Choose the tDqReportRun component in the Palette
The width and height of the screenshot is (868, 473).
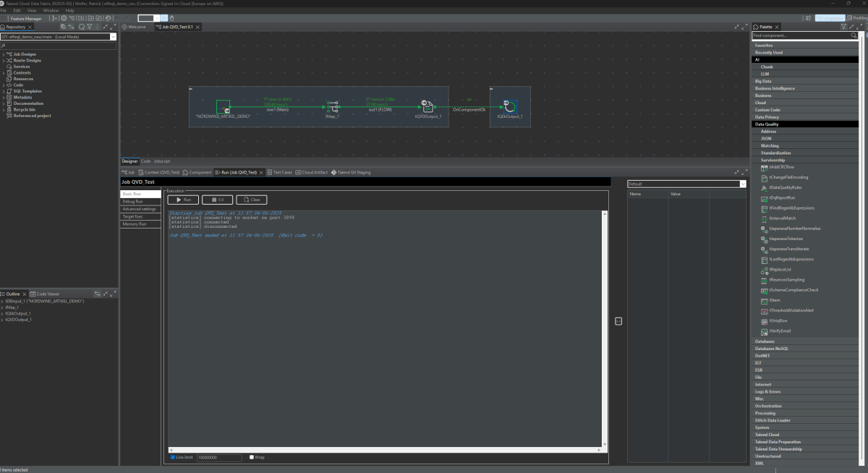(778, 197)
